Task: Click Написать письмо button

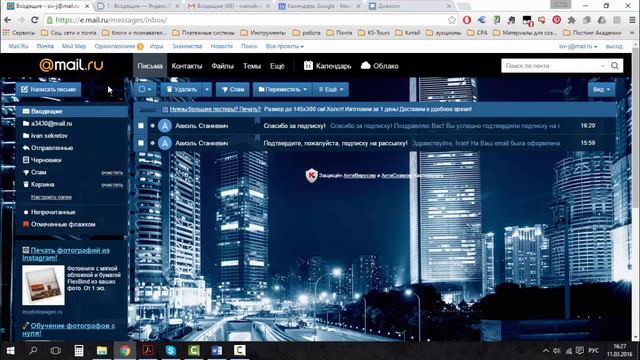Action: click(49, 89)
